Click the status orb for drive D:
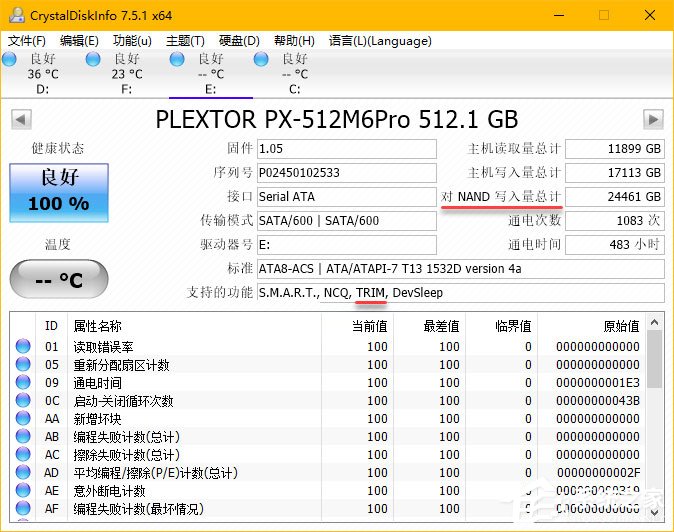Viewport: 674px width, 532px height. (x=9, y=59)
